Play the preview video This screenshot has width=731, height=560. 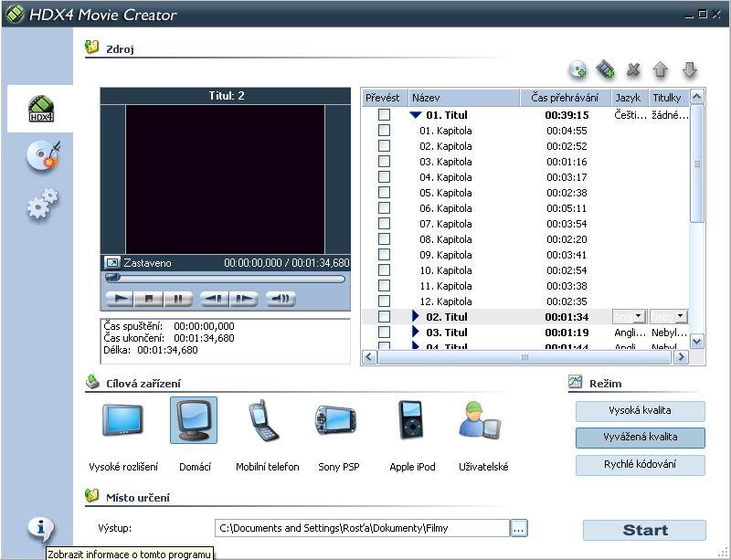[120, 299]
